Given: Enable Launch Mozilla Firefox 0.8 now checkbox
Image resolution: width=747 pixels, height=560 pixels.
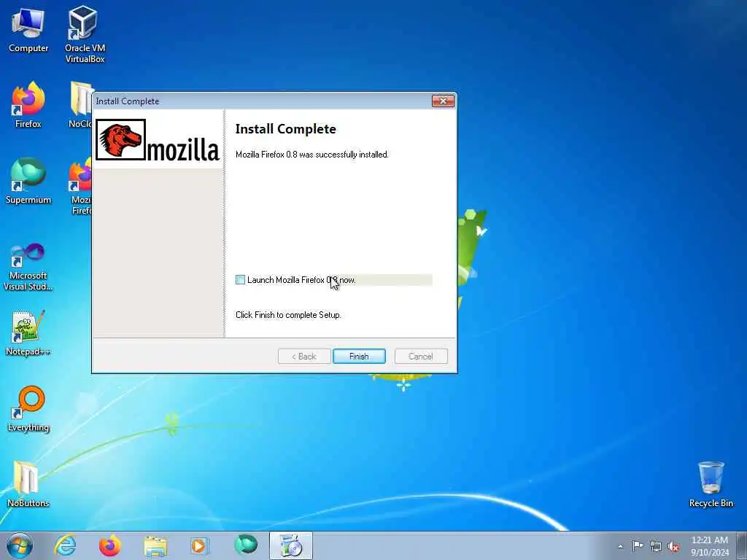Looking at the screenshot, I should point(240,280).
